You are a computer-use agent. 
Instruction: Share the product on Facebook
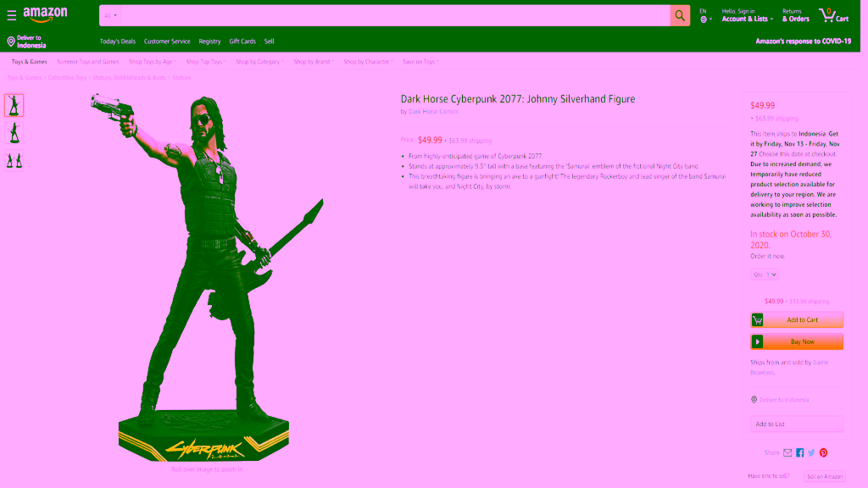[x=799, y=453]
